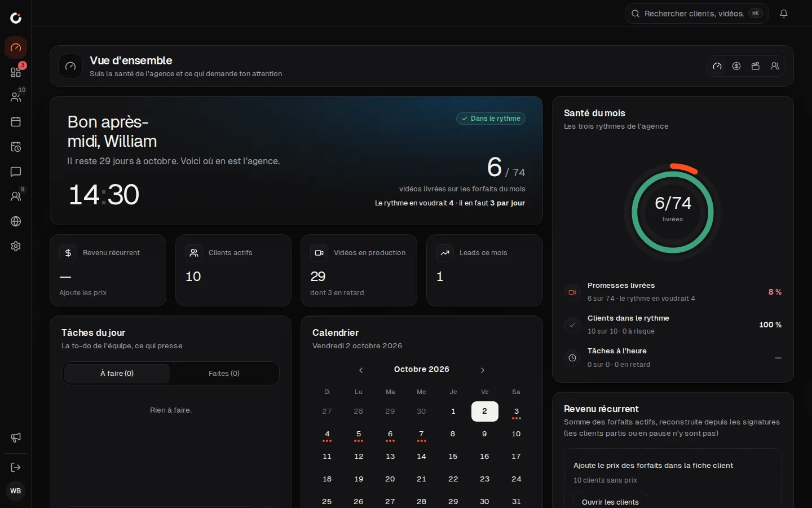Image resolution: width=812 pixels, height=508 pixels.
Task: Click the checkmark icon next to Clients dans le rythme
Action: click(x=572, y=325)
